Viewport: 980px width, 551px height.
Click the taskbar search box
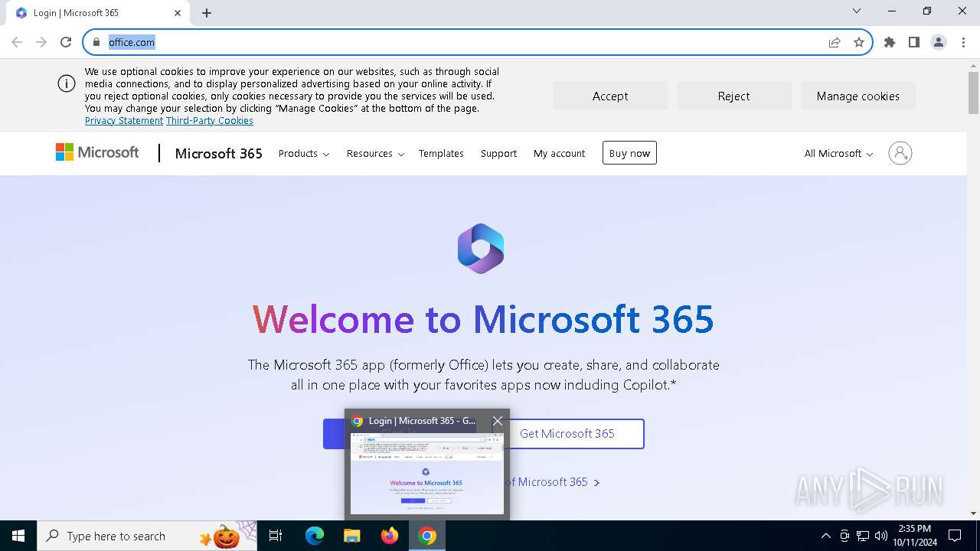pos(147,536)
